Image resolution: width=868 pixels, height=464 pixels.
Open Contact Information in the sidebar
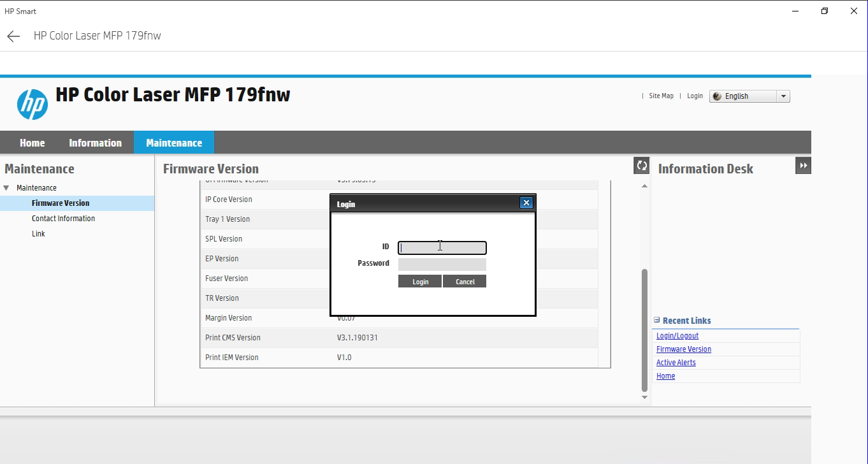coord(64,219)
